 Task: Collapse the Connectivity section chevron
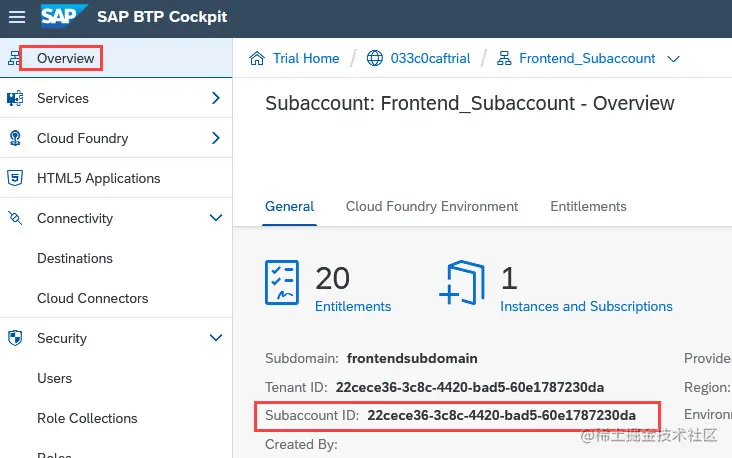pyautogui.click(x=216, y=218)
